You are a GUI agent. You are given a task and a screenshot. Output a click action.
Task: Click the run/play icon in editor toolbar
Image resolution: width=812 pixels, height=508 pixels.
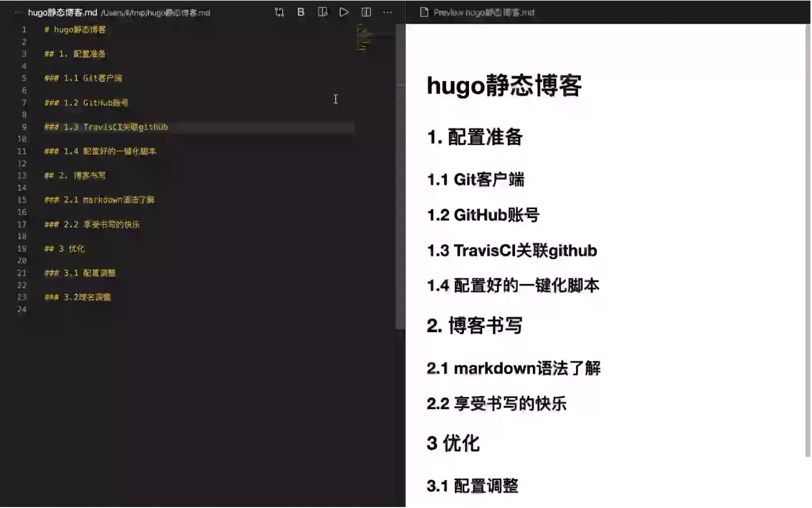[344, 12]
